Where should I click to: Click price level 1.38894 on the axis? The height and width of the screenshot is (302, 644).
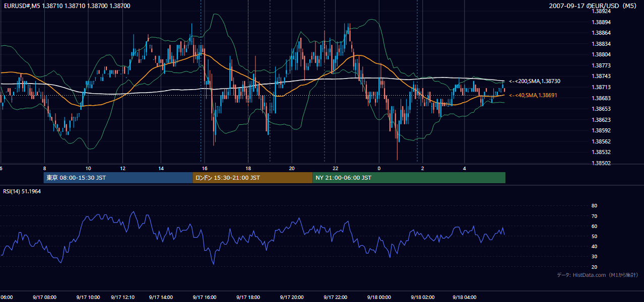click(x=602, y=22)
